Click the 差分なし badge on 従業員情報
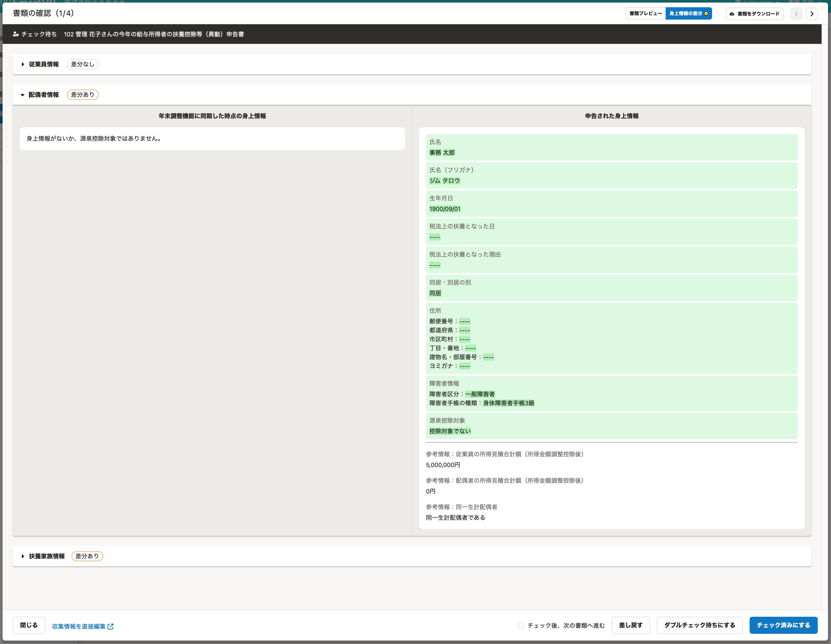The height and width of the screenshot is (644, 831). pyautogui.click(x=83, y=64)
